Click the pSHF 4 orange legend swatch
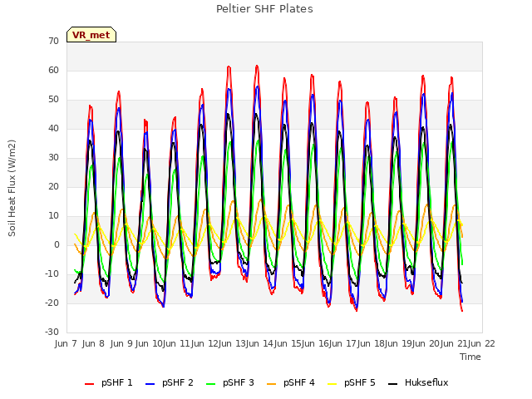 tap(272, 384)
